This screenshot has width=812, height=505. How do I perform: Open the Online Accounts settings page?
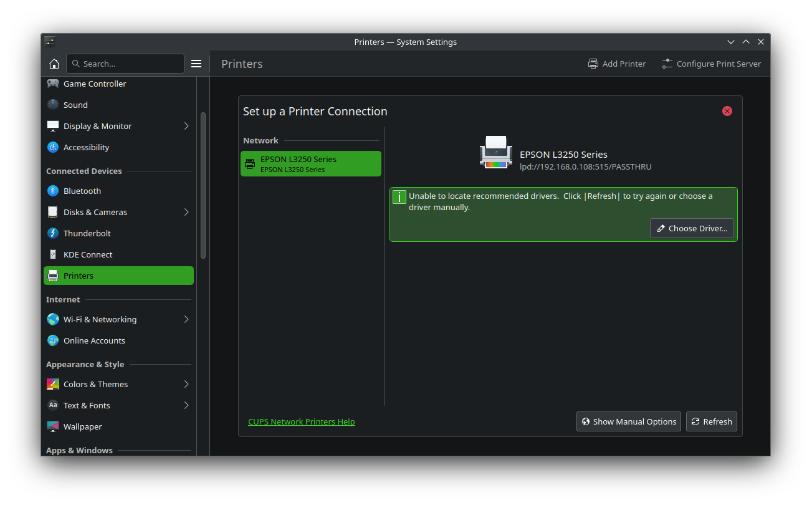118,340
